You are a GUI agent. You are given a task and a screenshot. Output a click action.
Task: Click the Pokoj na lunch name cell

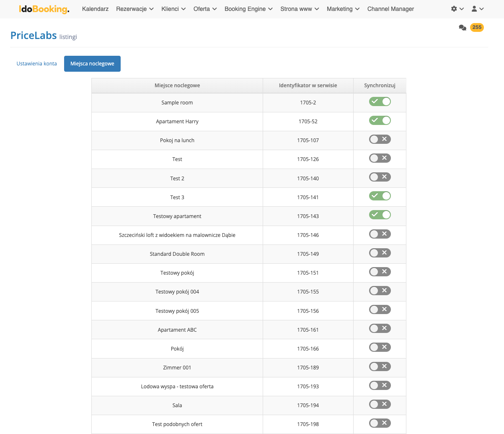coord(177,140)
